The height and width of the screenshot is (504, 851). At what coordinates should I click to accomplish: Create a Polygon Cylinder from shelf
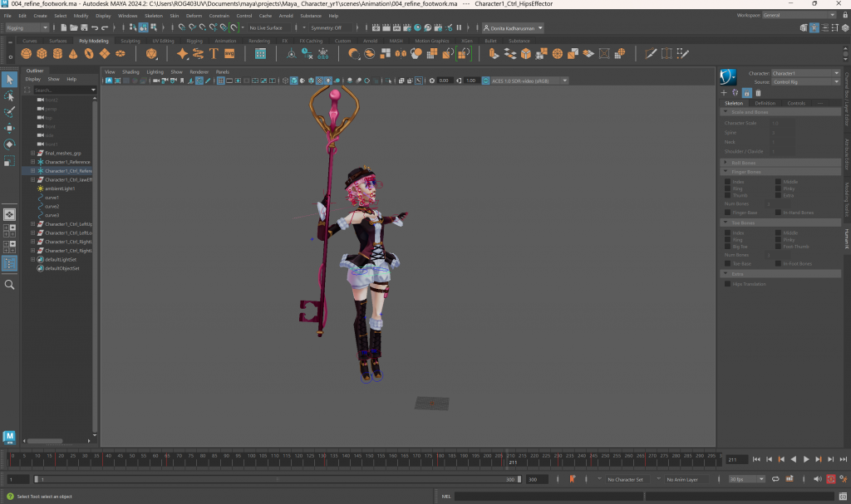[57, 53]
